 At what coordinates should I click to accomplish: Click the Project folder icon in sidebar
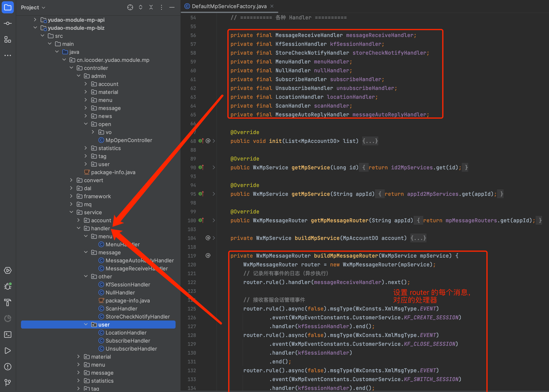[8, 8]
